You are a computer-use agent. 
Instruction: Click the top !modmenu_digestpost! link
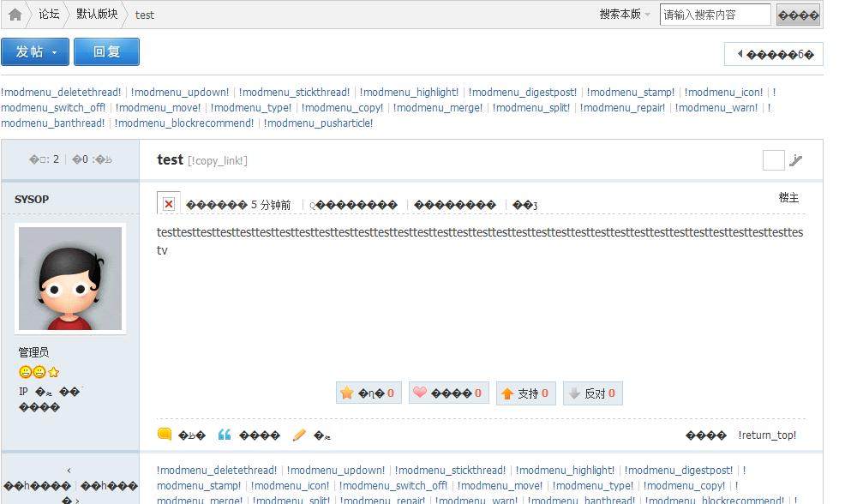[x=523, y=93]
